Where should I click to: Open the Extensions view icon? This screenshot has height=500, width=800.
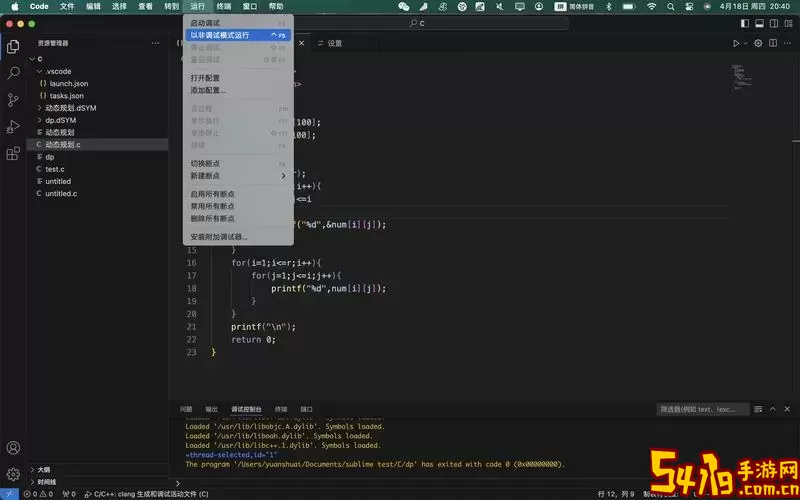13,153
